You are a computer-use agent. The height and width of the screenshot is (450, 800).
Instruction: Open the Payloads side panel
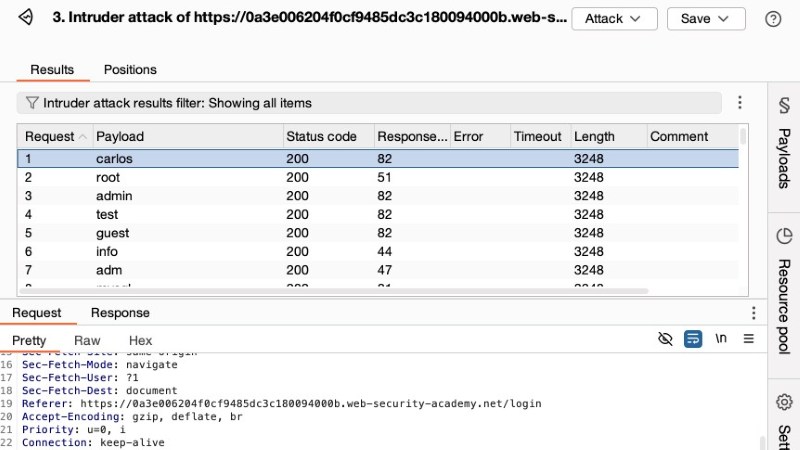(784, 148)
